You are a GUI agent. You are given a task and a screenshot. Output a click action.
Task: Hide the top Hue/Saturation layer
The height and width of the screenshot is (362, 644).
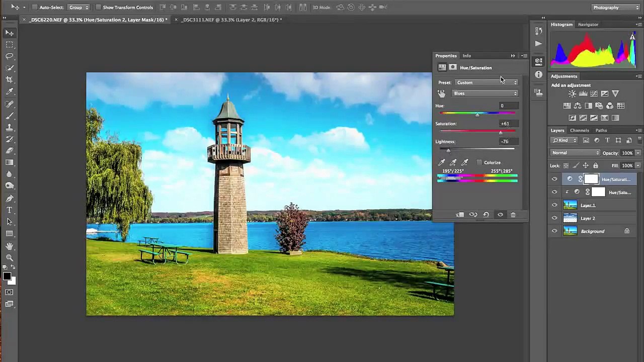pos(554,179)
